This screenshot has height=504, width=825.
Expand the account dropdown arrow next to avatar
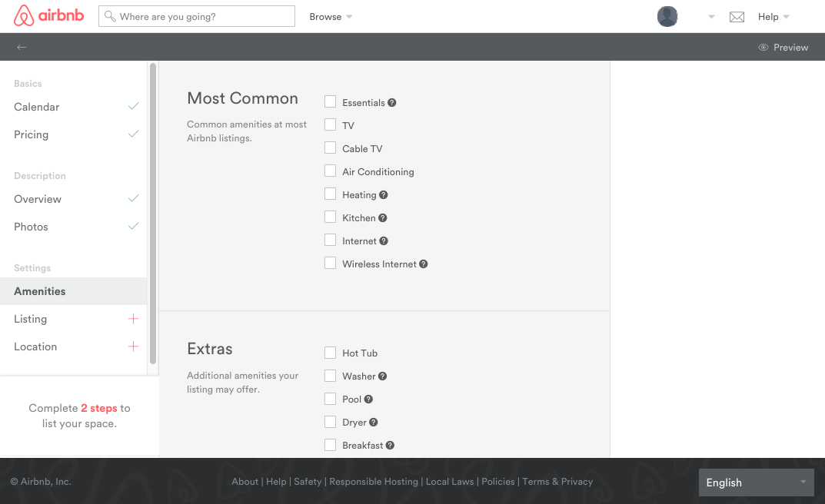(710, 16)
